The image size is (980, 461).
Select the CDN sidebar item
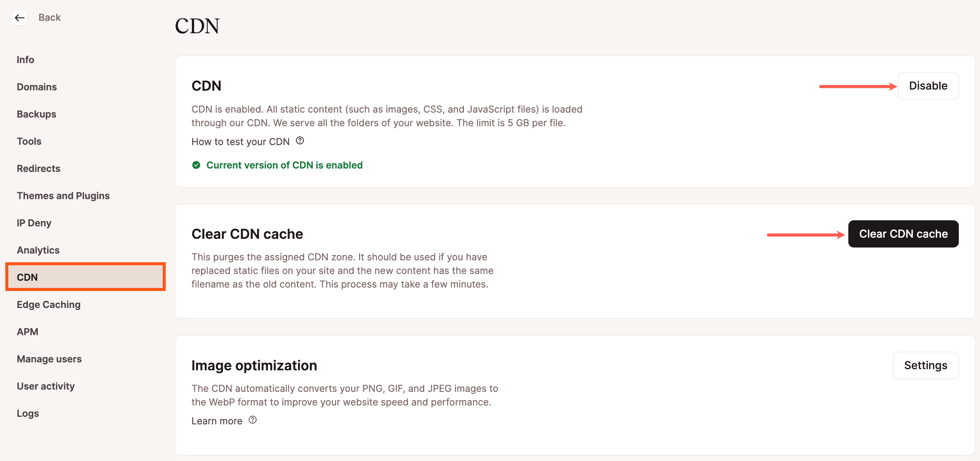point(27,277)
